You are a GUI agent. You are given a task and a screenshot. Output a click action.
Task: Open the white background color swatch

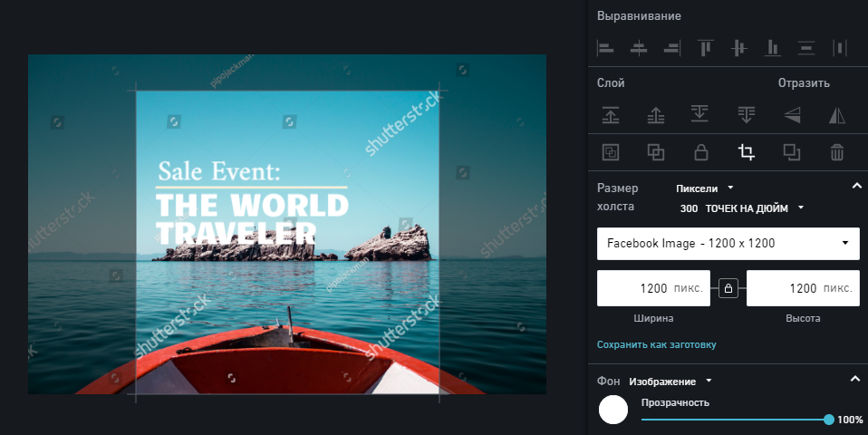tap(613, 410)
